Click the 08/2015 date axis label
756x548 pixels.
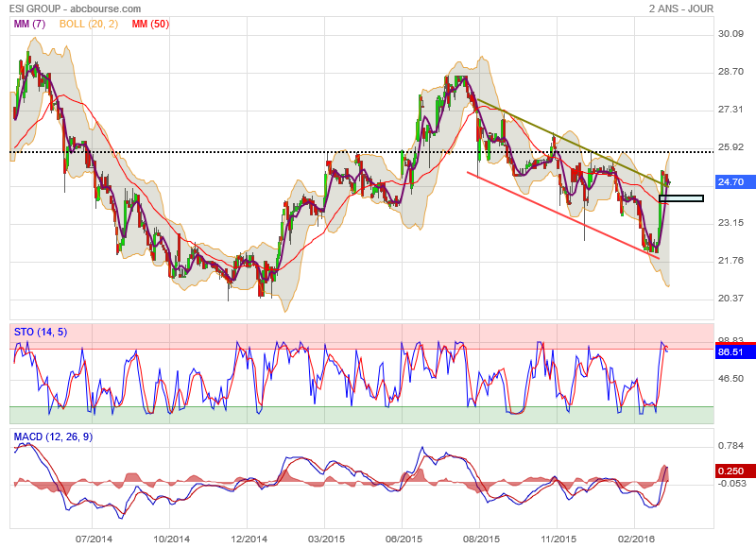tap(481, 539)
